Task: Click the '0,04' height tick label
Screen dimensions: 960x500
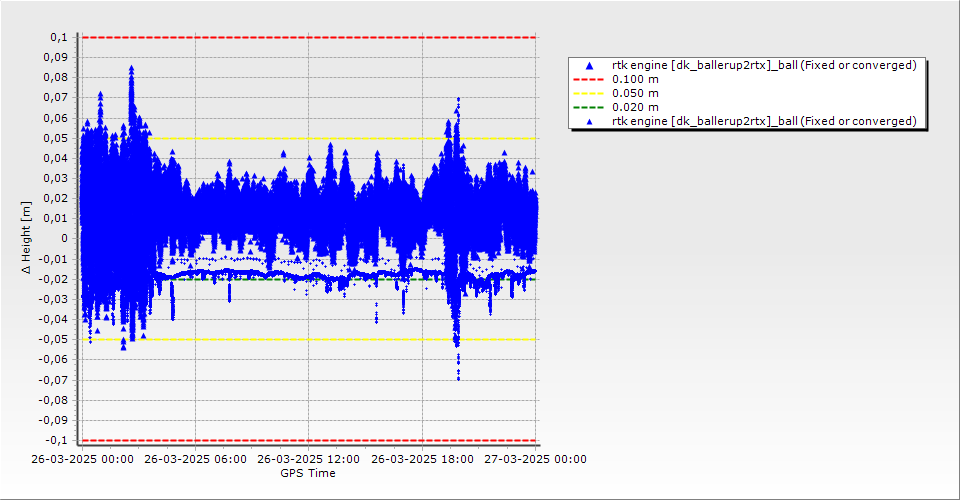Action: point(56,159)
